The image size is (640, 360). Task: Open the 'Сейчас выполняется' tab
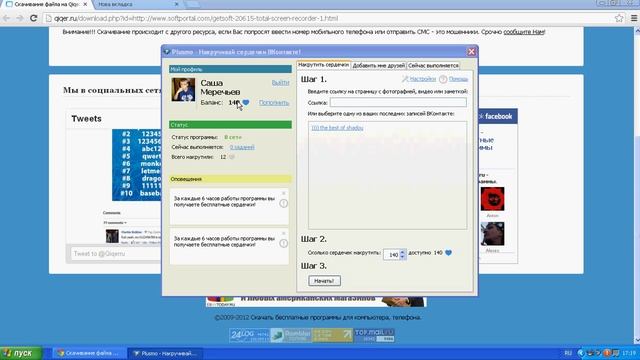[x=433, y=65]
